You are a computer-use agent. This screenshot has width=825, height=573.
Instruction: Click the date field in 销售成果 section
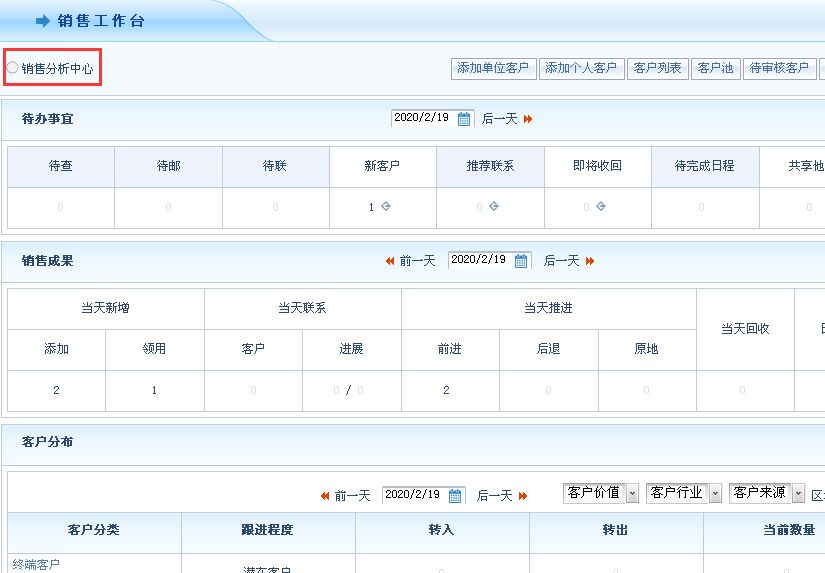(x=479, y=260)
